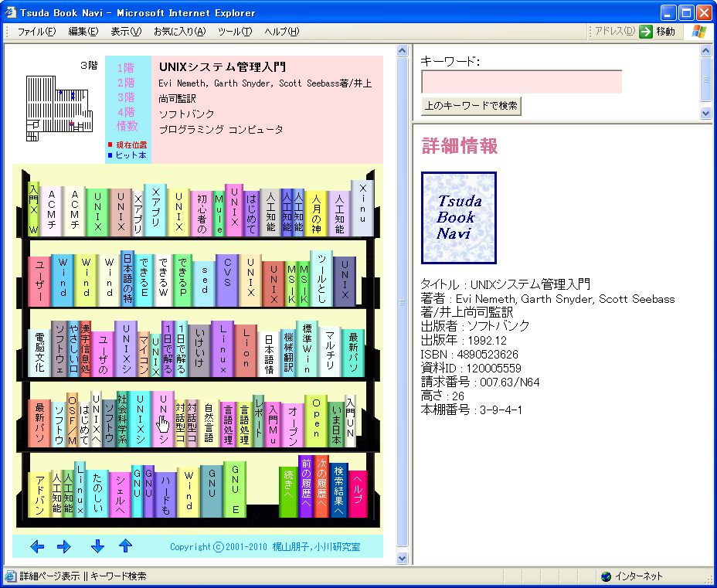Open the 編集(E) menu
The width and height of the screenshot is (717, 588).
tap(83, 32)
